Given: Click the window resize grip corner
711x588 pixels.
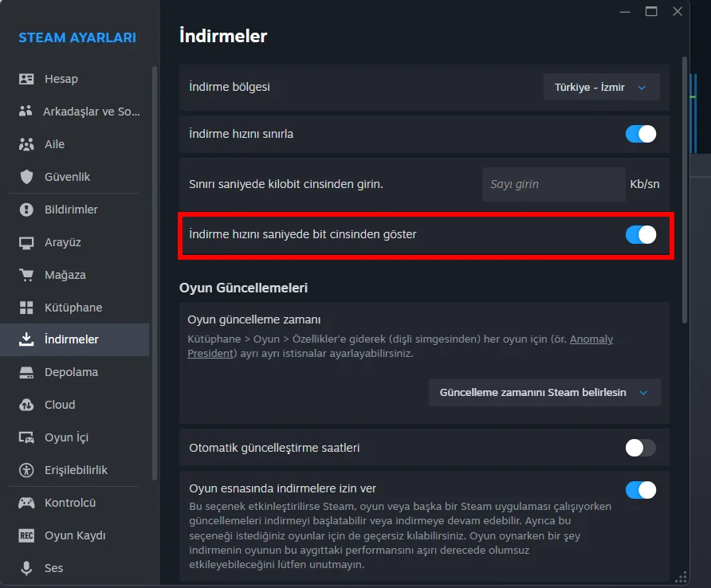Looking at the screenshot, I should (681, 577).
